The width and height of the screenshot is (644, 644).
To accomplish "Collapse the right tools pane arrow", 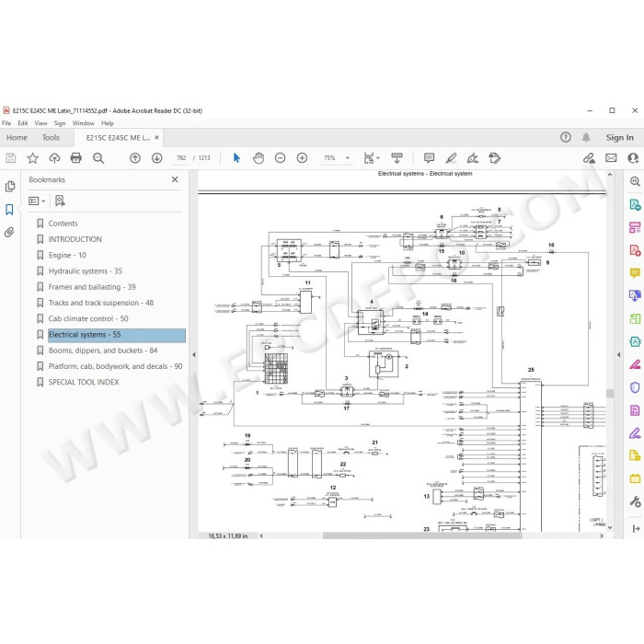I will pos(619,354).
